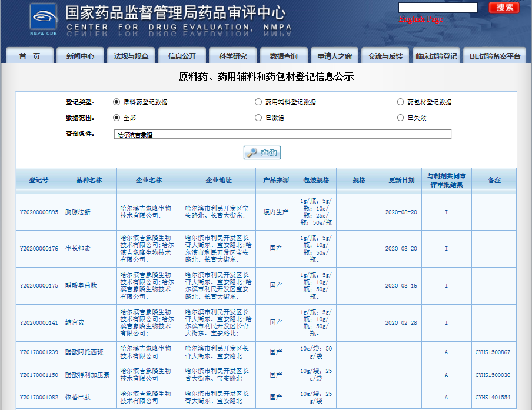Switch to 信息公开 tab
This screenshot has width=532, height=410.
(x=182, y=56)
